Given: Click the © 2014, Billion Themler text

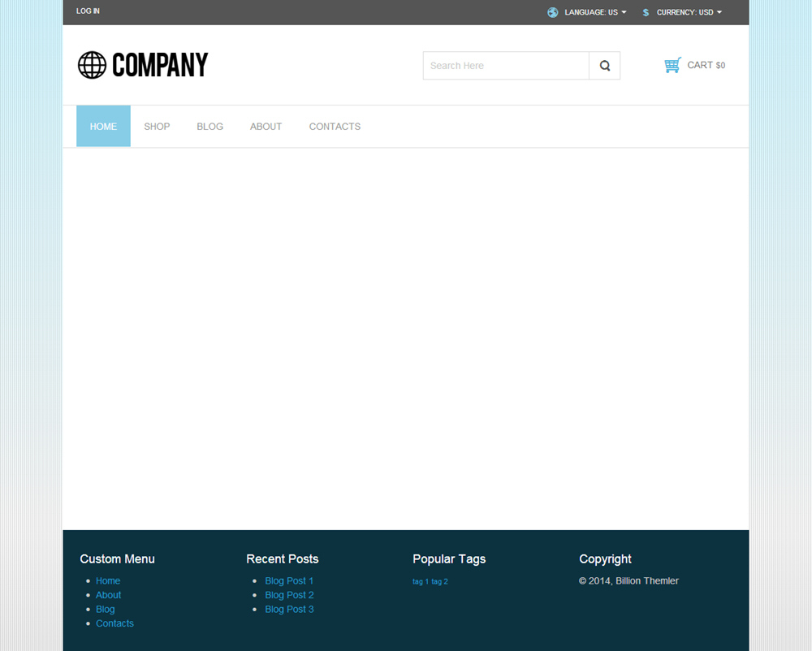Looking at the screenshot, I should coord(628,580).
